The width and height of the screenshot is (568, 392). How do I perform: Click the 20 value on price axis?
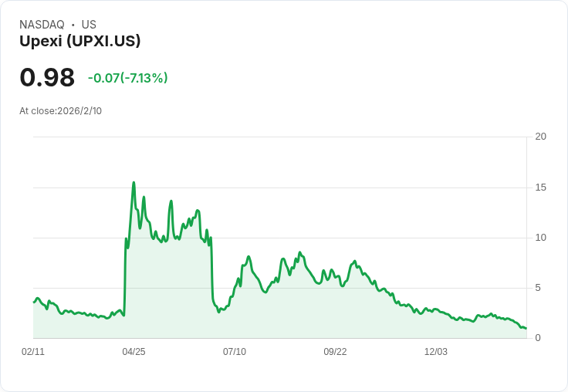(x=540, y=137)
